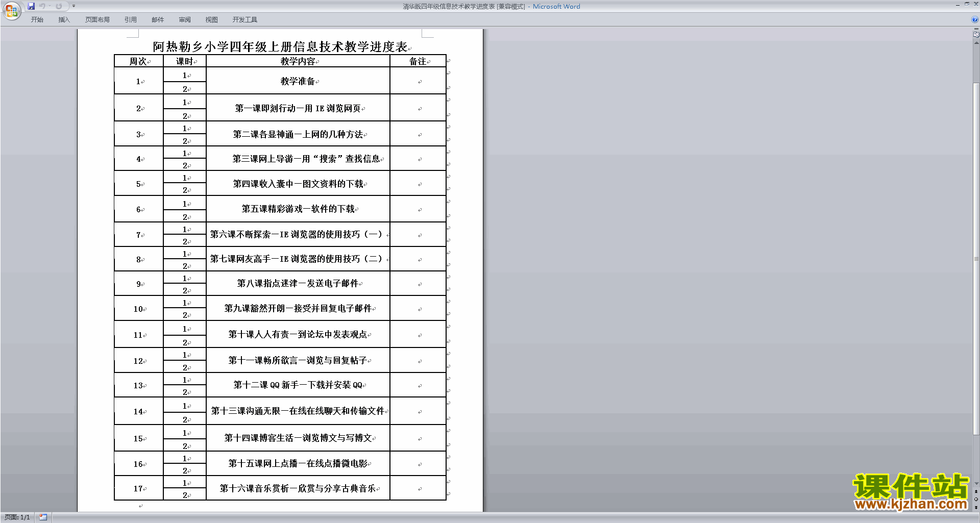
Task: Click the 第一课即刻行动 cell
Action: 298,108
